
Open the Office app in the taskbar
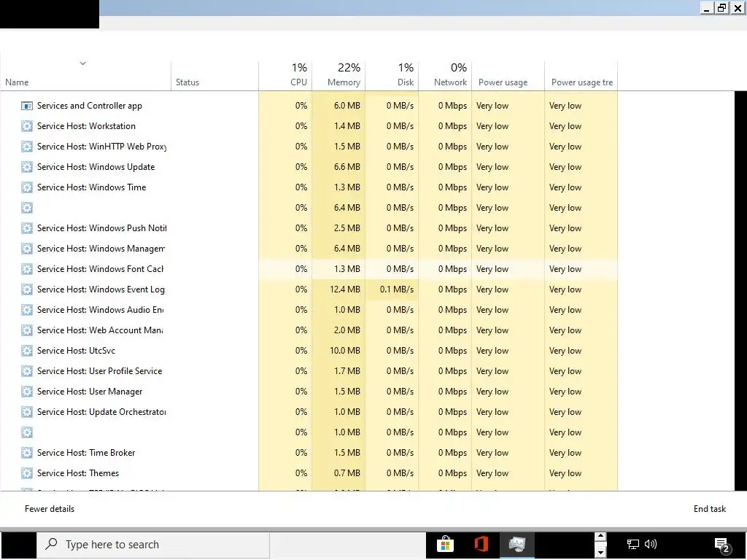(481, 544)
